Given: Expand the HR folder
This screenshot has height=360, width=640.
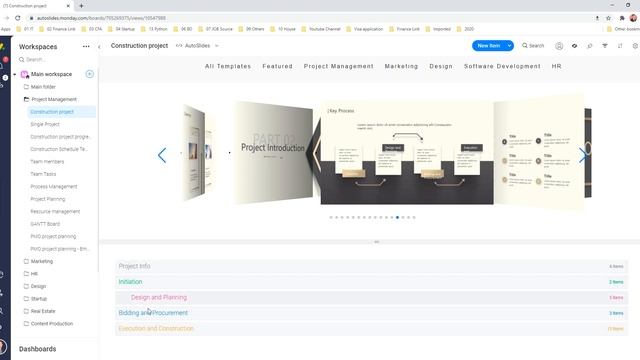Looking at the screenshot, I should (x=31, y=274).
